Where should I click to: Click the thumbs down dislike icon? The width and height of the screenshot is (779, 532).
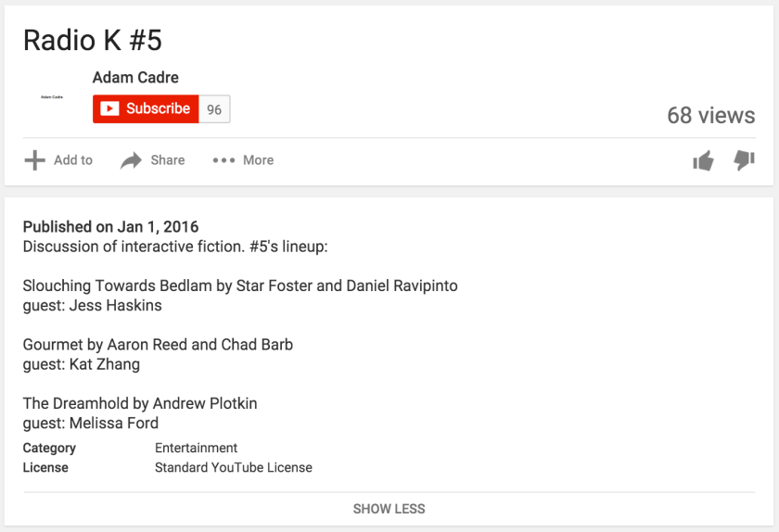coord(744,160)
